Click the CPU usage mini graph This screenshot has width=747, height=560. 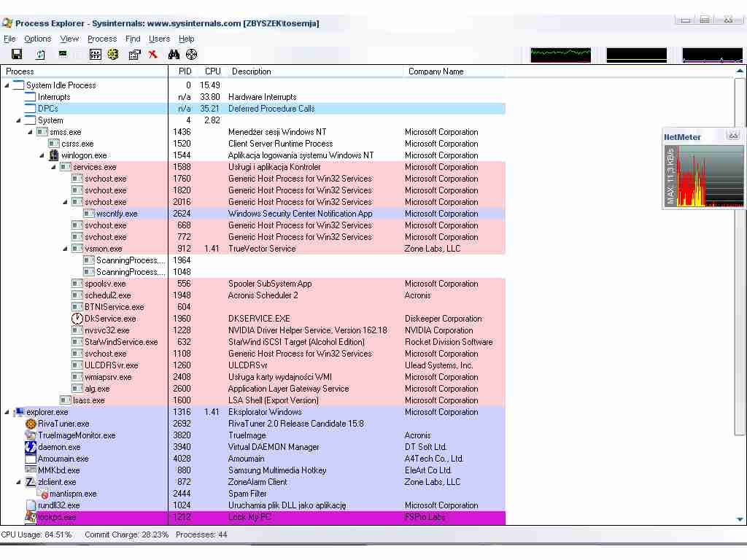561,55
